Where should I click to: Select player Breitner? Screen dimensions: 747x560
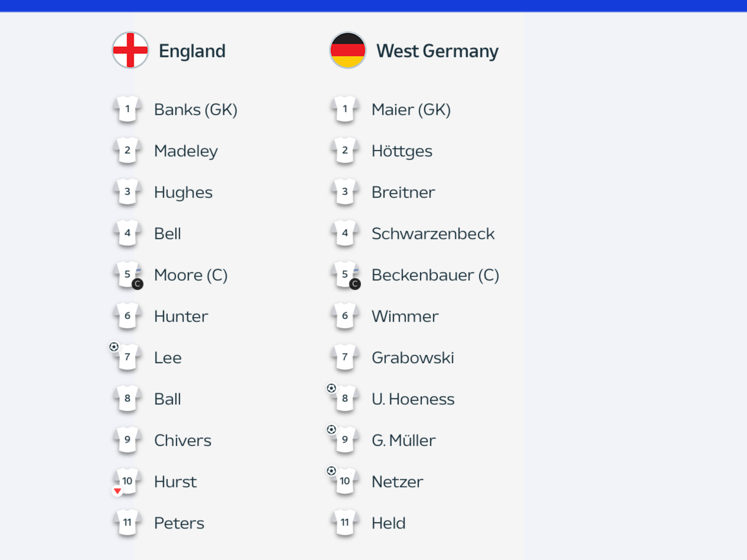tap(403, 192)
